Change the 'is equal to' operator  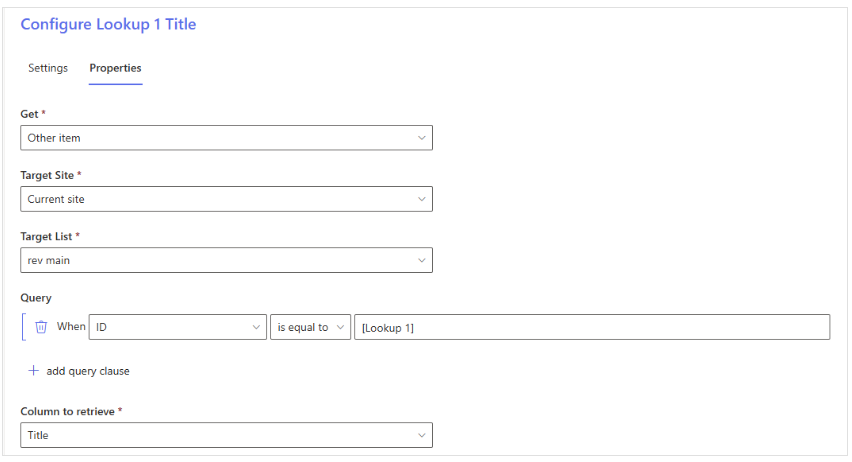point(310,327)
